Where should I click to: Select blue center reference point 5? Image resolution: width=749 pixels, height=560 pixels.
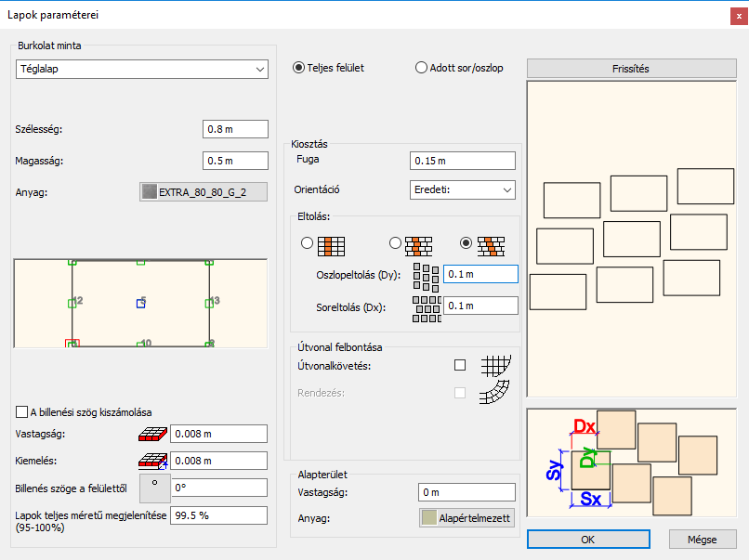pos(141,303)
